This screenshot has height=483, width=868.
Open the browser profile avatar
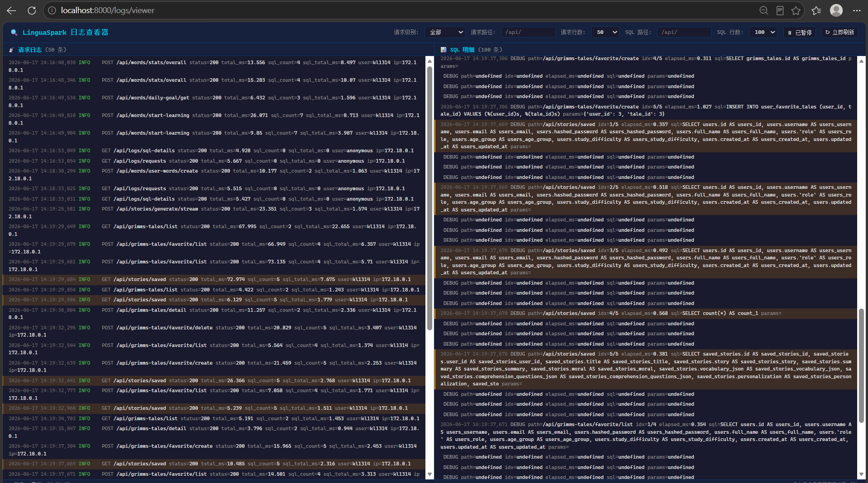(x=836, y=10)
